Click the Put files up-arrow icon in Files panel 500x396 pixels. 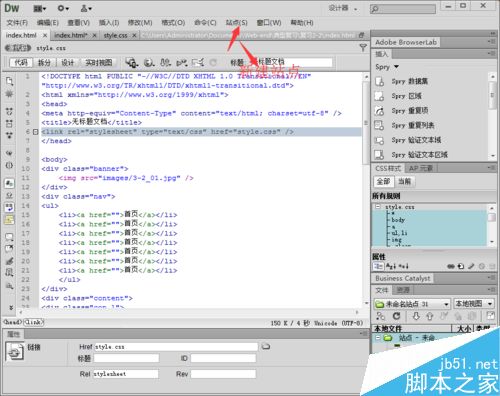click(x=430, y=316)
